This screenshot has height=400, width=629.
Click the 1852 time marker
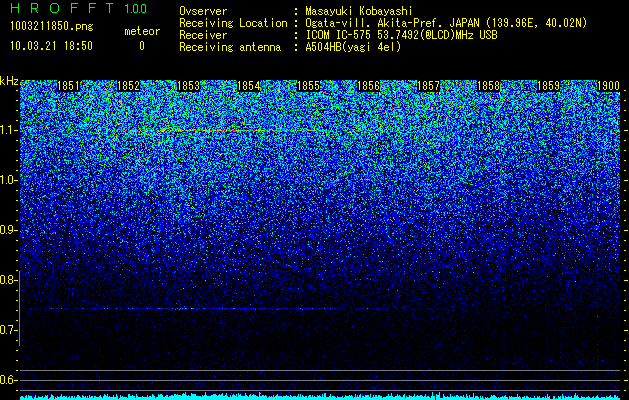click(x=128, y=86)
